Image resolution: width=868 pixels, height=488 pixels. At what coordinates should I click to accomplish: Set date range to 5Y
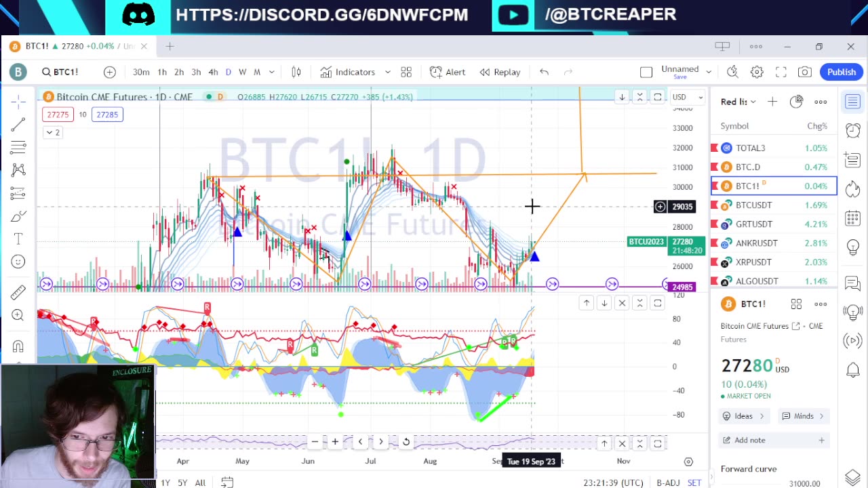(182, 483)
